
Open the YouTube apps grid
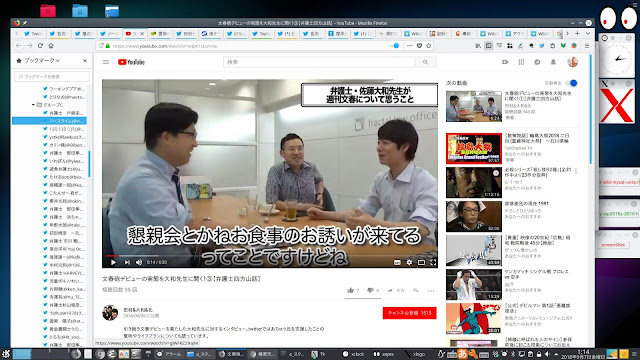coord(521,62)
